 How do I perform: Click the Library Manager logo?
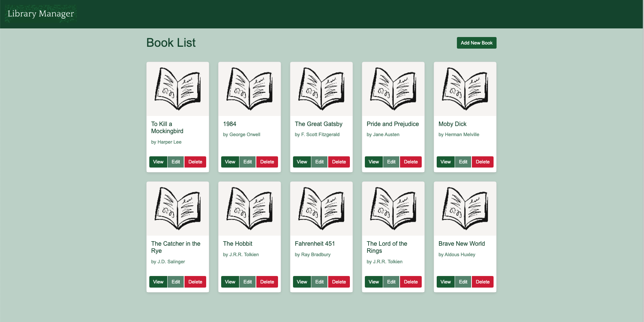41,14
